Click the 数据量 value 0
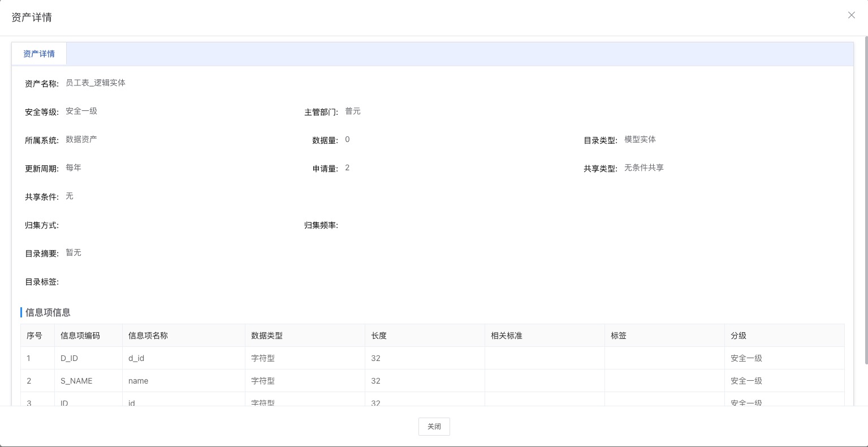Viewport: 868px width, 447px height. click(x=347, y=139)
